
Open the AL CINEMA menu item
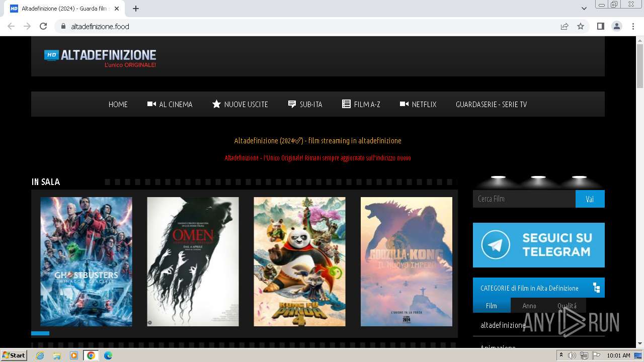(x=170, y=104)
